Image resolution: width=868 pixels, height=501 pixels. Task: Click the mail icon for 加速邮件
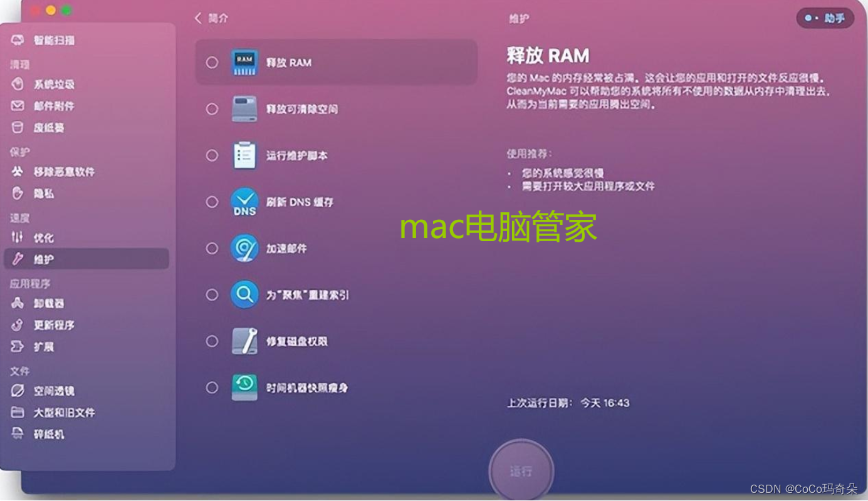[x=244, y=248]
